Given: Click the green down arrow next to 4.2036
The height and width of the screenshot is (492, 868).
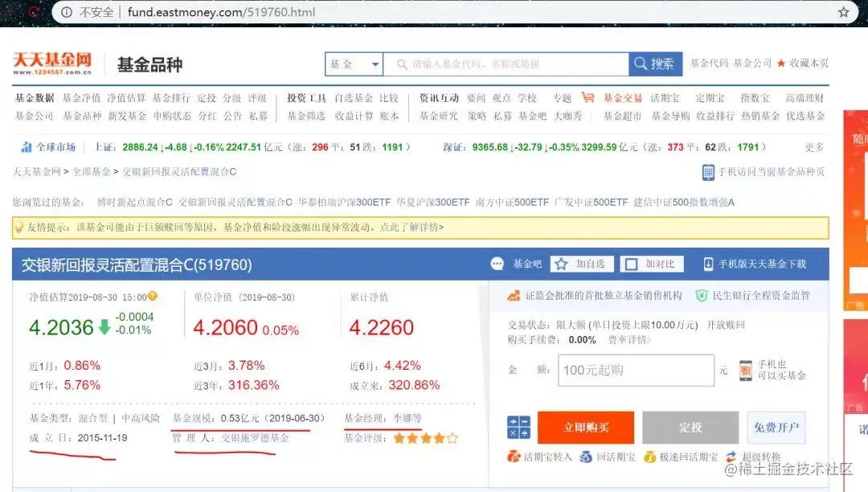Looking at the screenshot, I should point(104,328).
